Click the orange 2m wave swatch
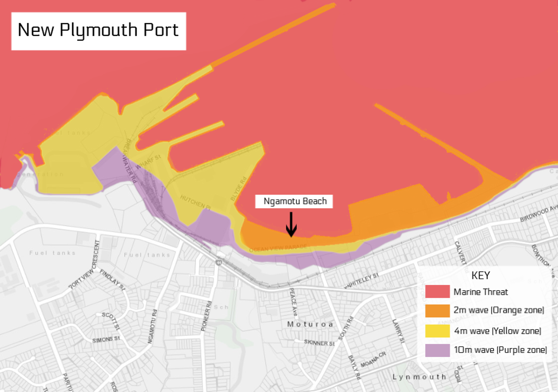This screenshot has height=392, width=558. [x=437, y=311]
